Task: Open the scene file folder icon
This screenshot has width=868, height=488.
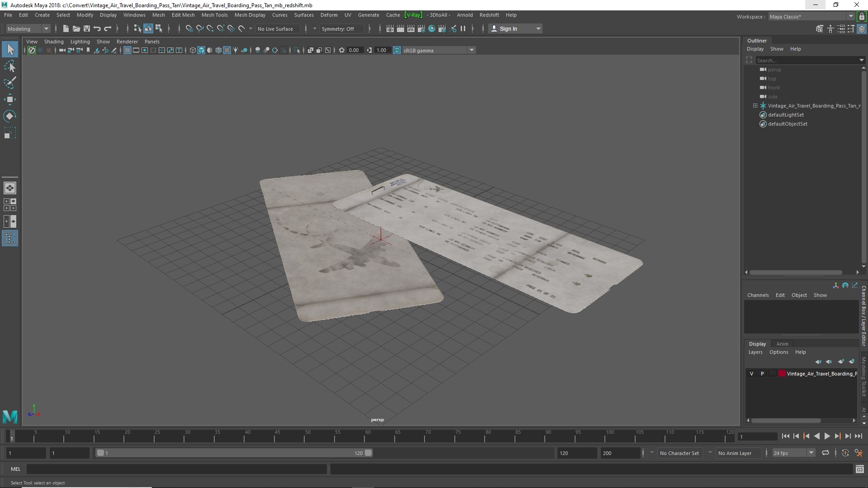Action: pyautogui.click(x=76, y=28)
